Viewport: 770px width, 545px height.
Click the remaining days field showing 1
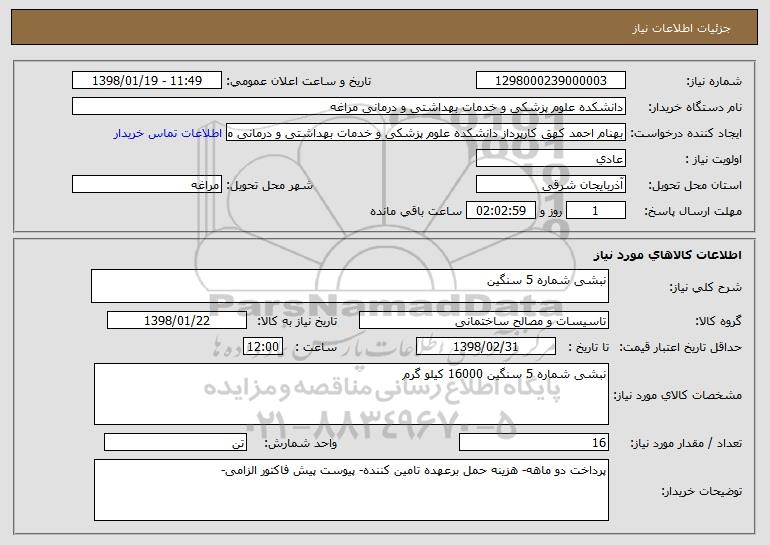596,210
